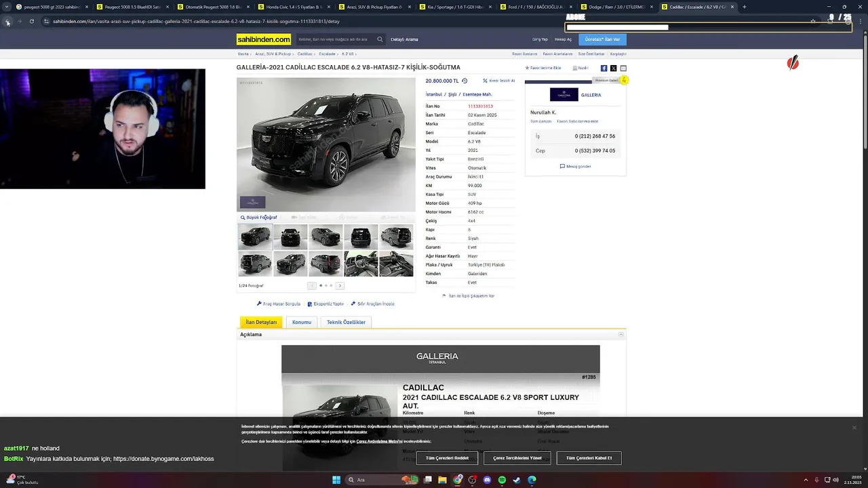Viewport: 868px width, 488px height.
Task: Click Favorilerime Ekle star
Action: coord(527,68)
